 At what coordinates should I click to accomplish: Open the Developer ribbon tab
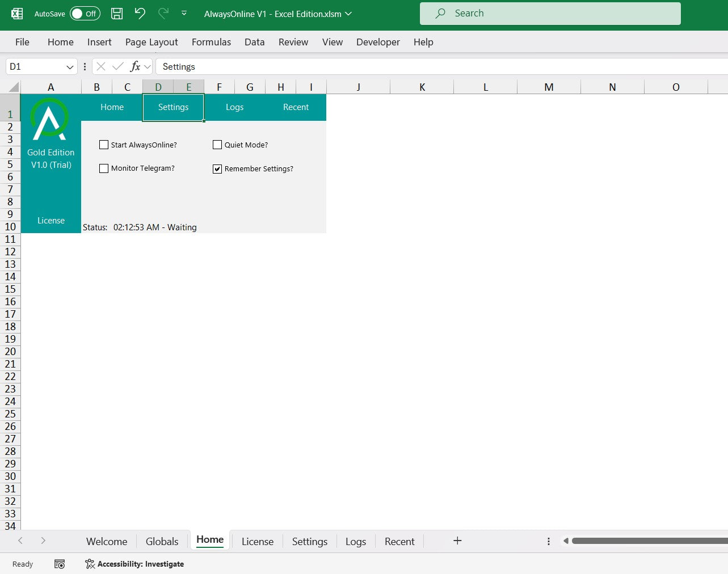point(378,42)
